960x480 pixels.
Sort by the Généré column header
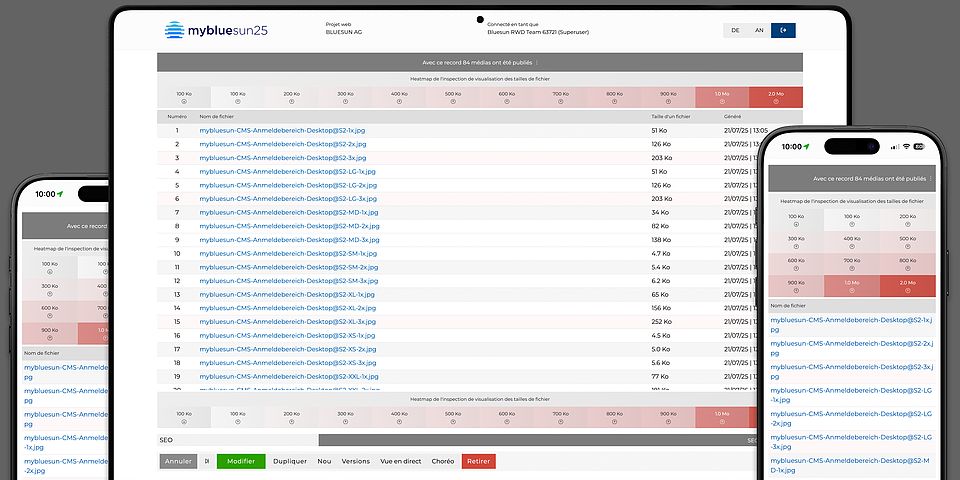(732, 116)
